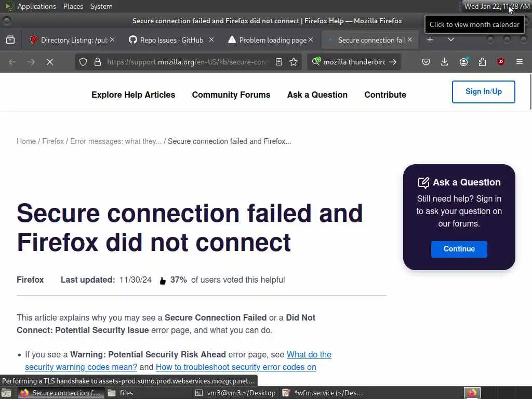Image resolution: width=532 pixels, height=399 pixels.
Task: Go to Firefox breadcrumb link
Action: [x=53, y=141]
